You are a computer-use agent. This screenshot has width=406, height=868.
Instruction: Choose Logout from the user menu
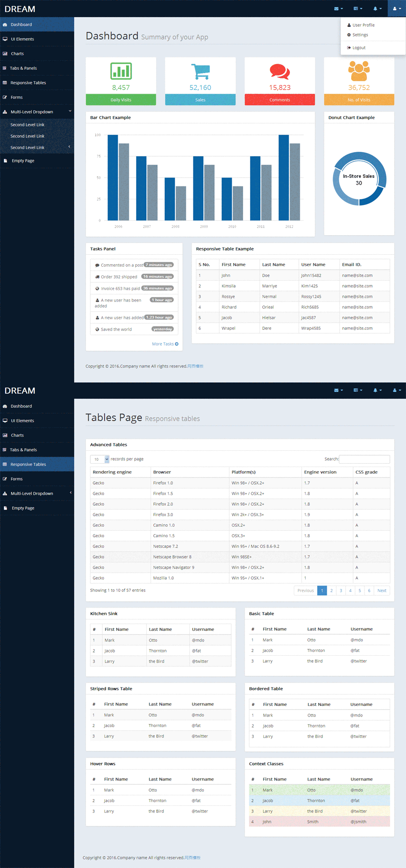coord(358,48)
